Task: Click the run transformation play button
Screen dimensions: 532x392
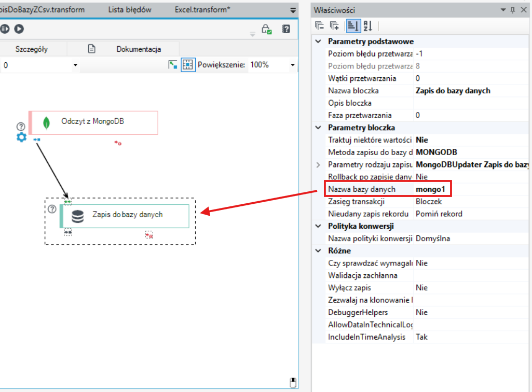Action: pyautogui.click(x=19, y=29)
